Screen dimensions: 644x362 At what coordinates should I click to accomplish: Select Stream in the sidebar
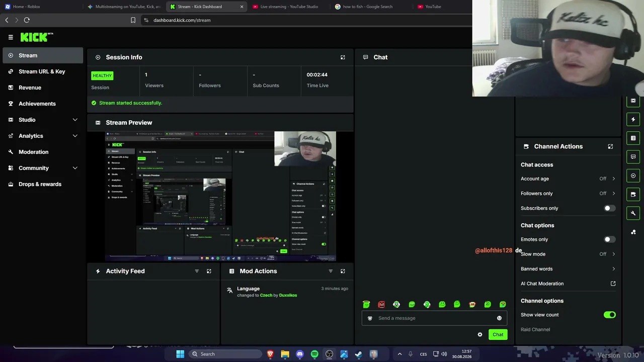(43, 55)
